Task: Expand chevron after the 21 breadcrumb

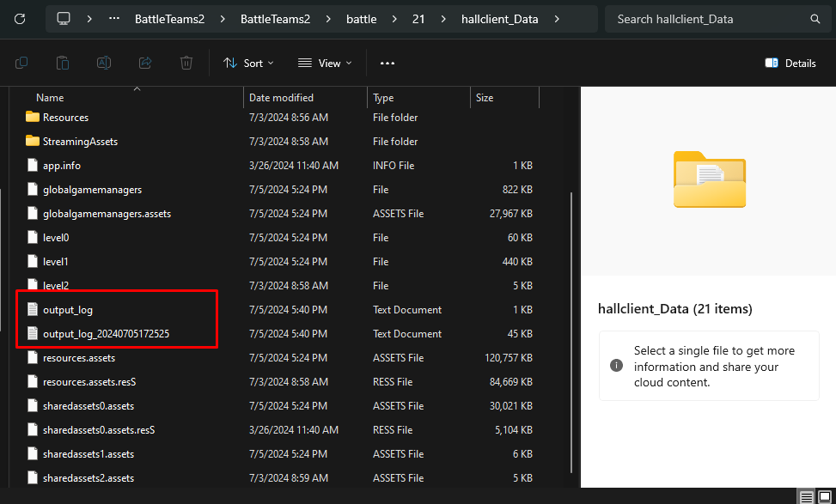Action: [443, 19]
